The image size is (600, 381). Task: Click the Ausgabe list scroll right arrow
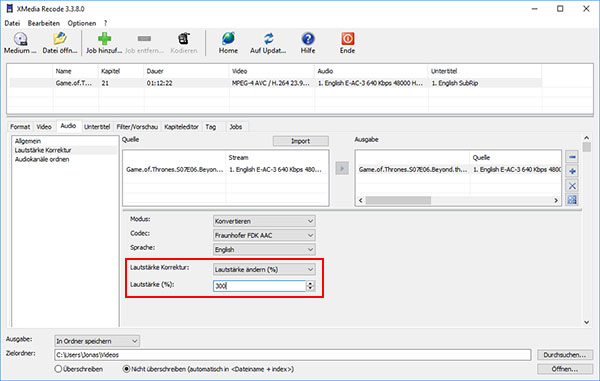click(556, 200)
